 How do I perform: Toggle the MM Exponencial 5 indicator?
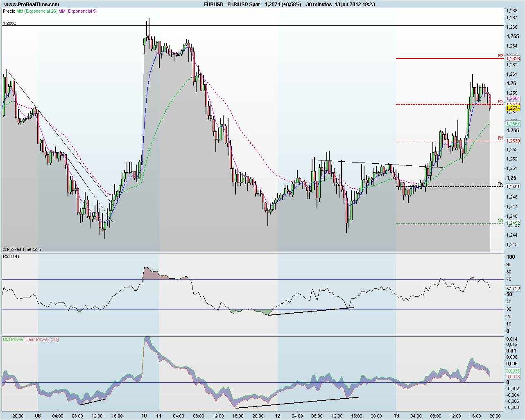click(77, 12)
